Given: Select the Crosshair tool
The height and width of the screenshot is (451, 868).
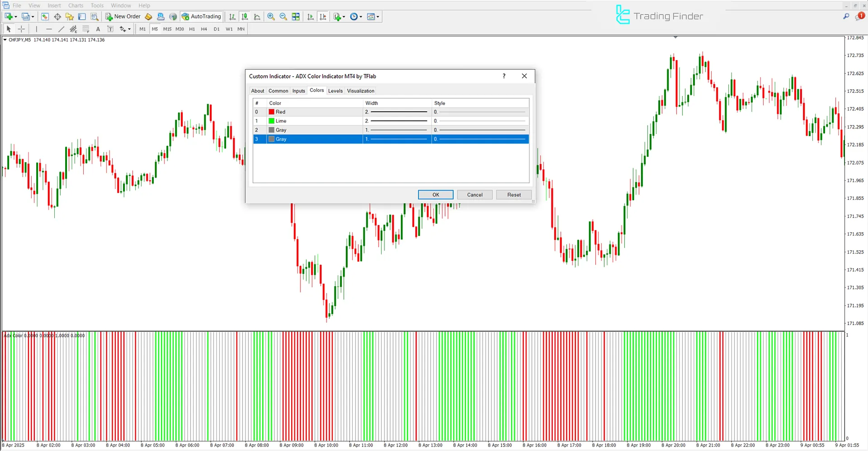Looking at the screenshot, I should [x=21, y=29].
